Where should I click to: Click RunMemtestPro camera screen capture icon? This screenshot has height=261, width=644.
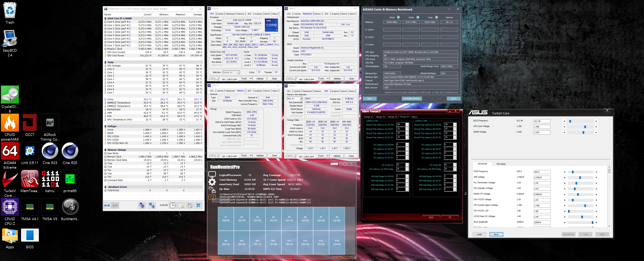click(x=212, y=197)
